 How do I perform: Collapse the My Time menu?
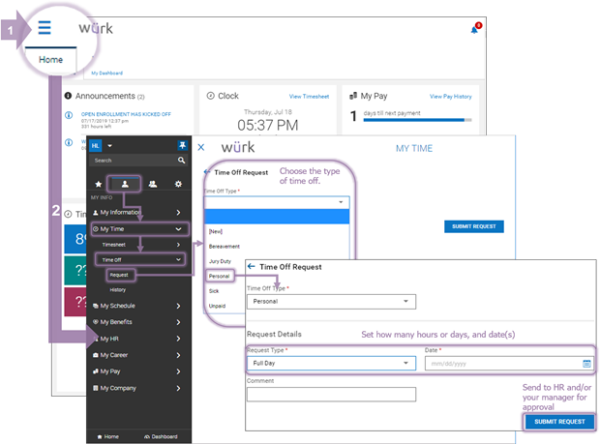pyautogui.click(x=140, y=229)
